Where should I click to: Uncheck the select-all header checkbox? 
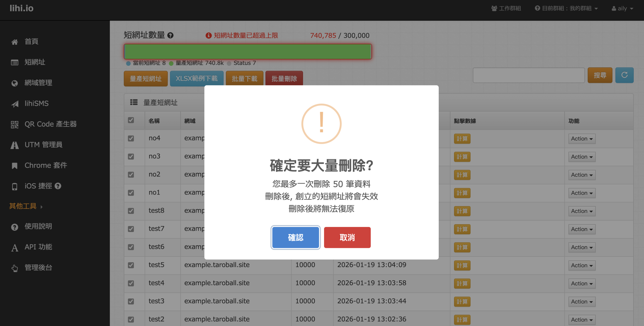131,120
